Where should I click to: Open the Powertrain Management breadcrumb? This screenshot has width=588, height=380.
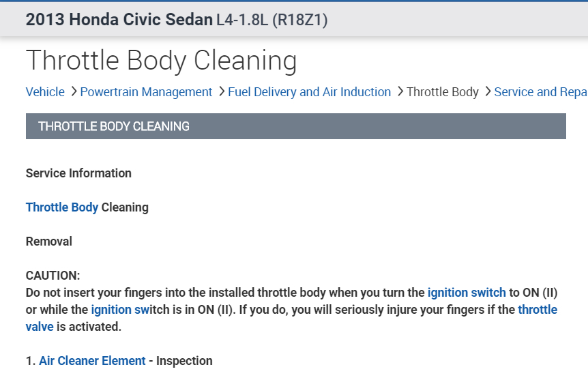coord(146,92)
